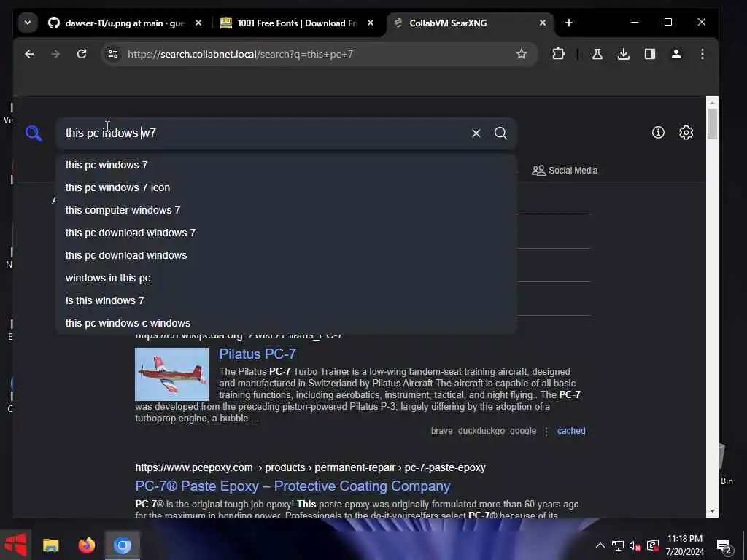
Task: Select the Social Media category tab
Action: (x=565, y=171)
